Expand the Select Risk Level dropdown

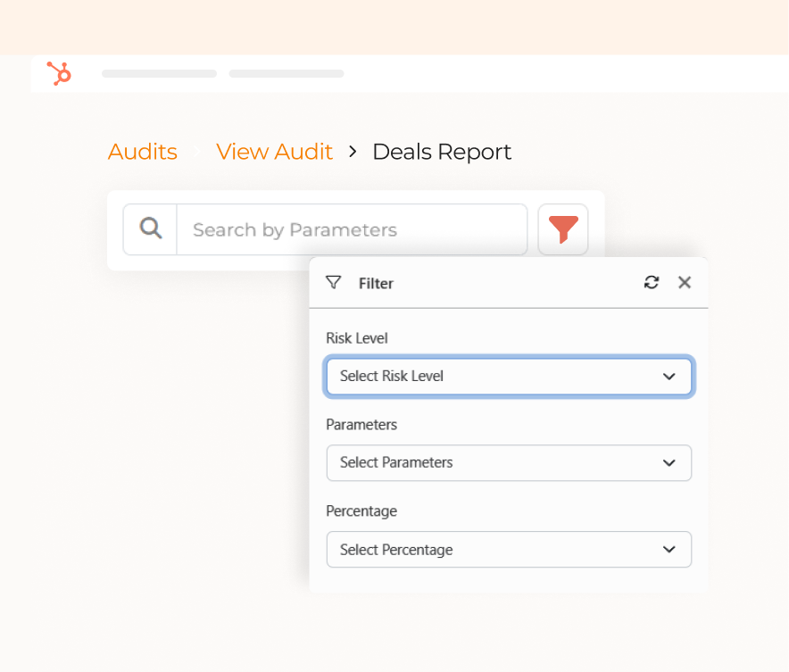508,377
